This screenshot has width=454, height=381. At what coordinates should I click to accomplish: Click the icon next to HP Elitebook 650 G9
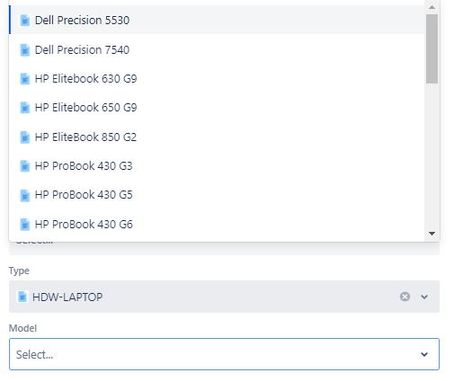tap(25, 108)
